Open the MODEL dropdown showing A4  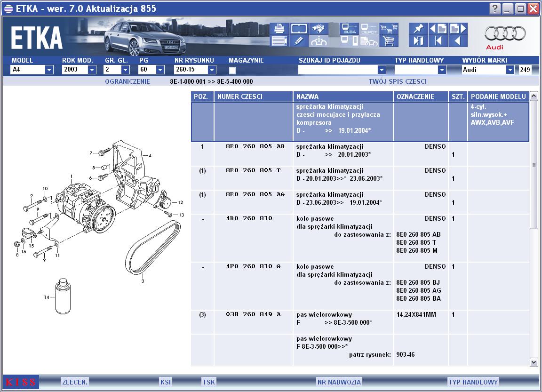click(49, 70)
